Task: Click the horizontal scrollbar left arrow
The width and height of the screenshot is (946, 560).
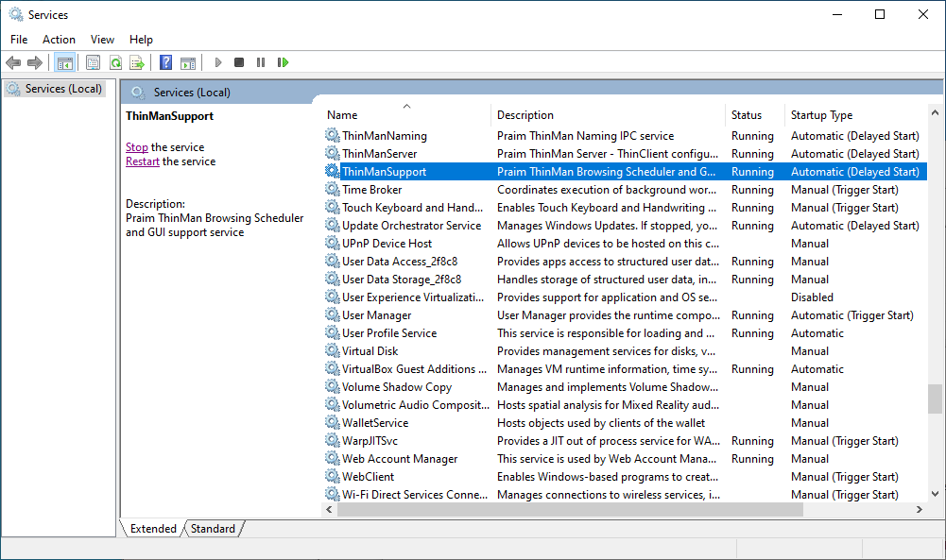Action: [x=330, y=509]
